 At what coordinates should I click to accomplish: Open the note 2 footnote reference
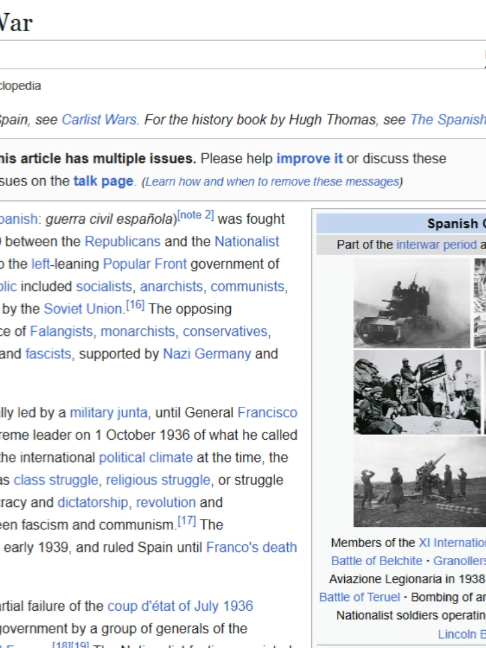point(195,215)
